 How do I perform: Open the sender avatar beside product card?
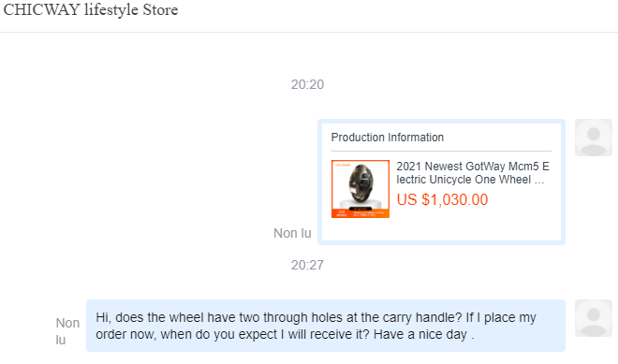tap(593, 138)
